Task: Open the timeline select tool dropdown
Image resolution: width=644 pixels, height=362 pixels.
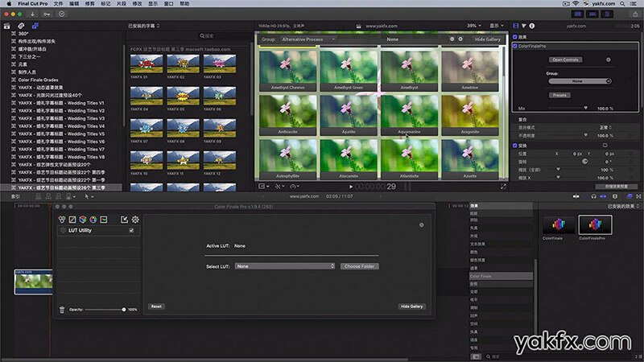Action: point(89,196)
